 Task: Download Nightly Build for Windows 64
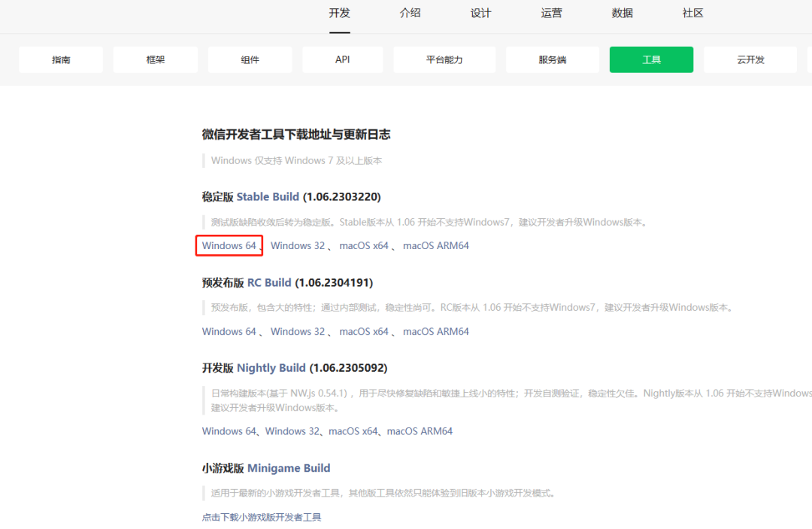tap(229, 431)
